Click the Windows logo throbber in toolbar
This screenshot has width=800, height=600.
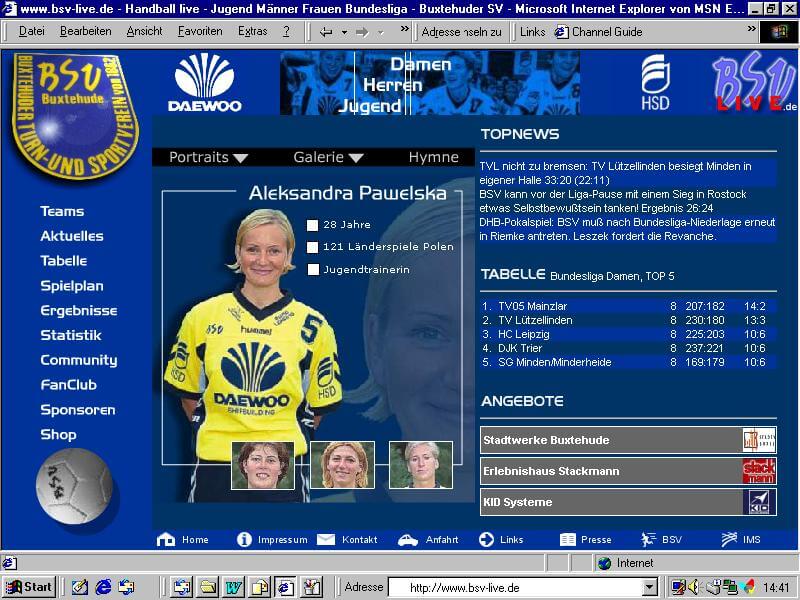tap(779, 33)
